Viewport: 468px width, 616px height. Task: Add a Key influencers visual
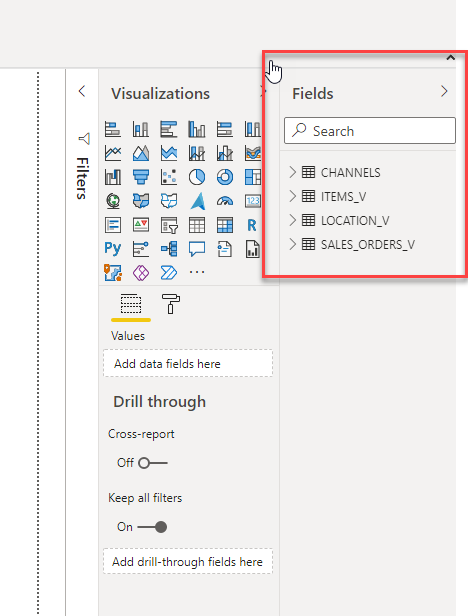141,249
